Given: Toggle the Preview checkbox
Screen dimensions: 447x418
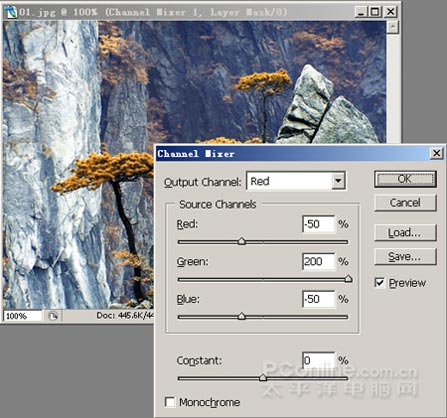Looking at the screenshot, I should (379, 283).
